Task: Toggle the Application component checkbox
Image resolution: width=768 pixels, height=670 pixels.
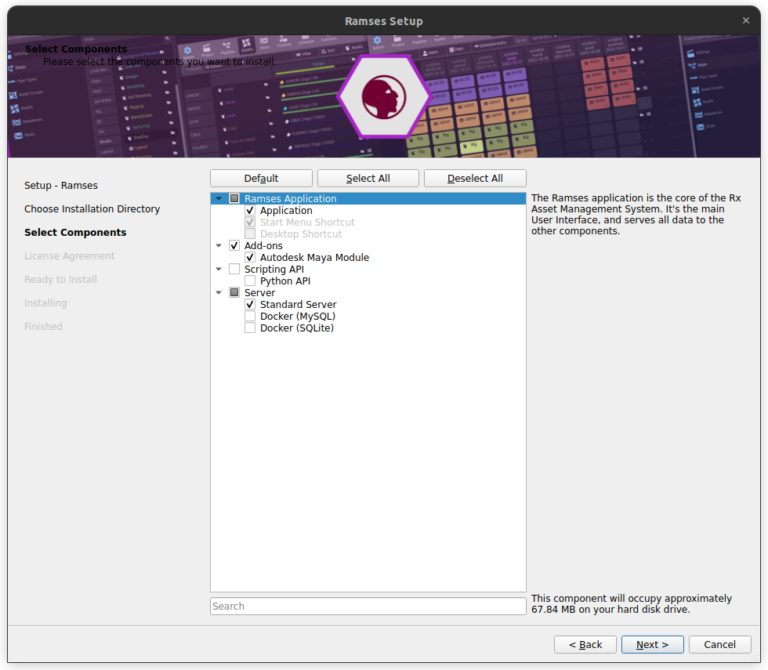Action: pos(250,211)
